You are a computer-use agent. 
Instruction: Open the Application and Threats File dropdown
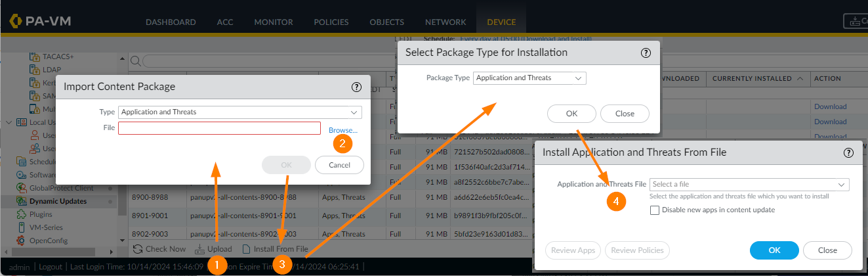(842, 185)
